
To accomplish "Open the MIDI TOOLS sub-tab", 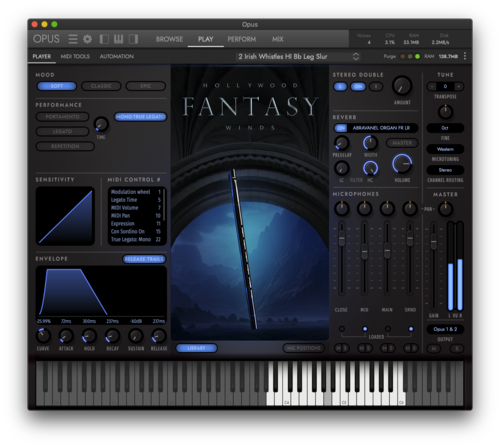I will tap(75, 56).
